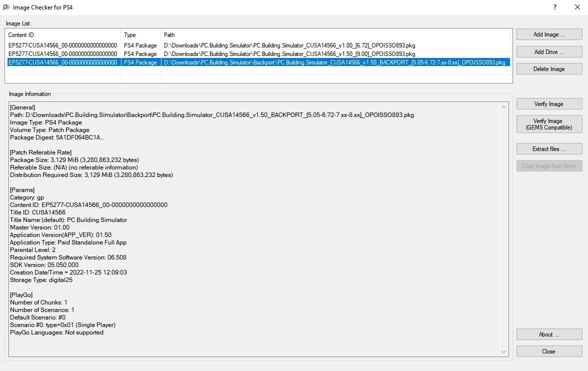Click the Image Checker app icon in the title bar
This screenshot has width=588, height=371.
pyautogui.click(x=6, y=7)
